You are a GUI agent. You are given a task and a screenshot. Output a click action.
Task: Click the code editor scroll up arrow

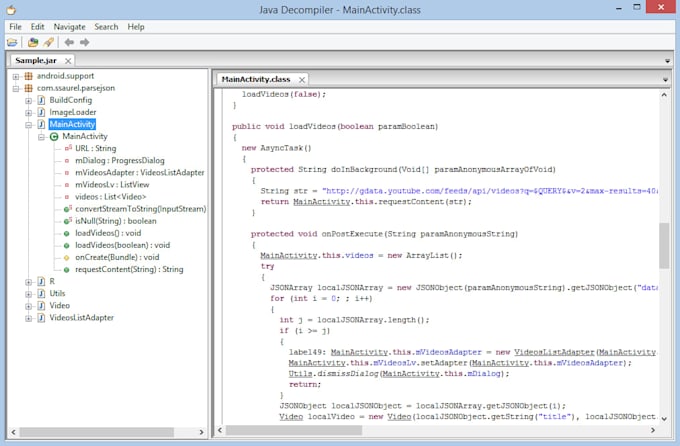tap(664, 95)
